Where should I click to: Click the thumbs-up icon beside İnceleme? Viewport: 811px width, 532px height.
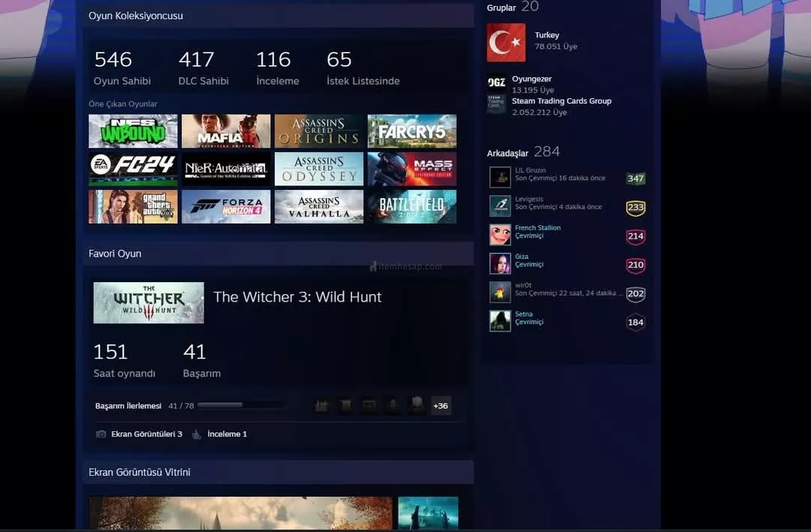pos(197,434)
